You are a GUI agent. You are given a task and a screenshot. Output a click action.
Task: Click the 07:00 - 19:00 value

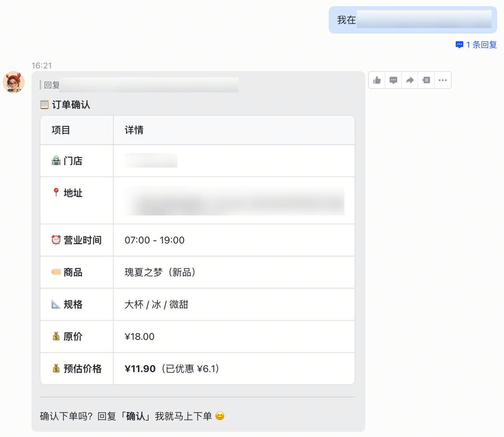tap(154, 240)
